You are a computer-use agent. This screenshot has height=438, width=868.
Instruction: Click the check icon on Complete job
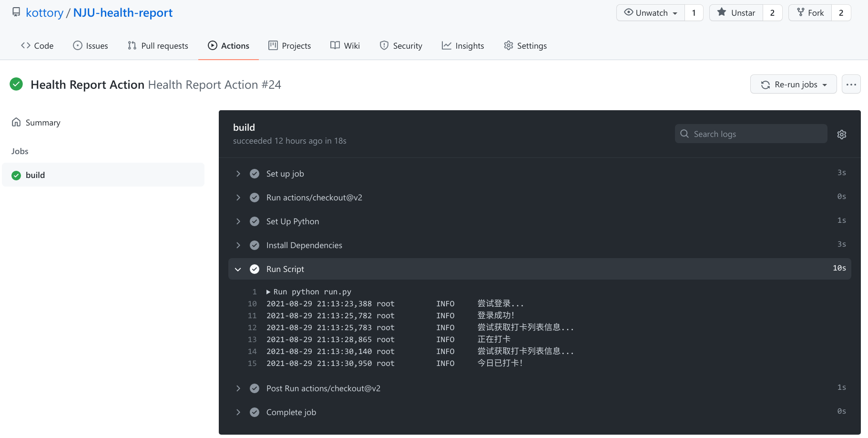tap(255, 412)
